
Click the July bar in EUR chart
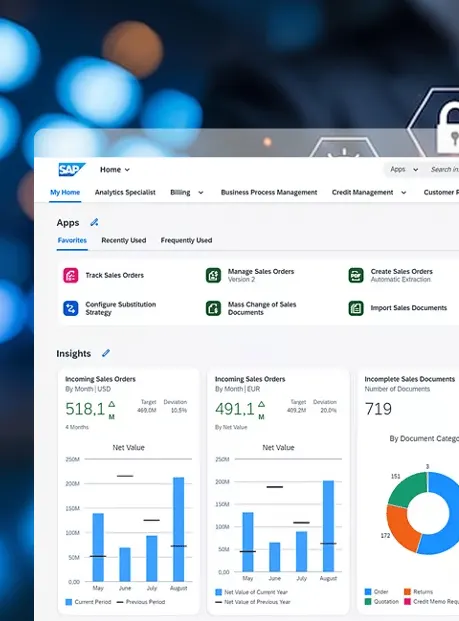point(301,551)
